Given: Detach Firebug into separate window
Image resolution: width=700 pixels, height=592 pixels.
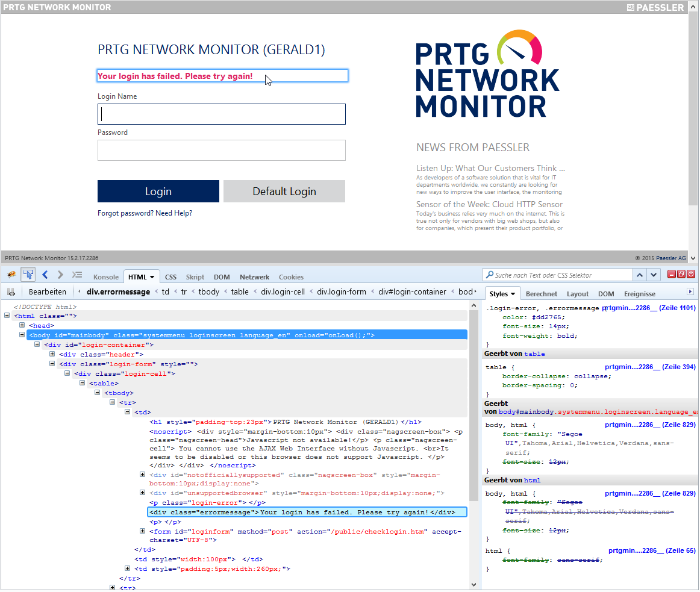Looking at the screenshot, I should point(681,275).
